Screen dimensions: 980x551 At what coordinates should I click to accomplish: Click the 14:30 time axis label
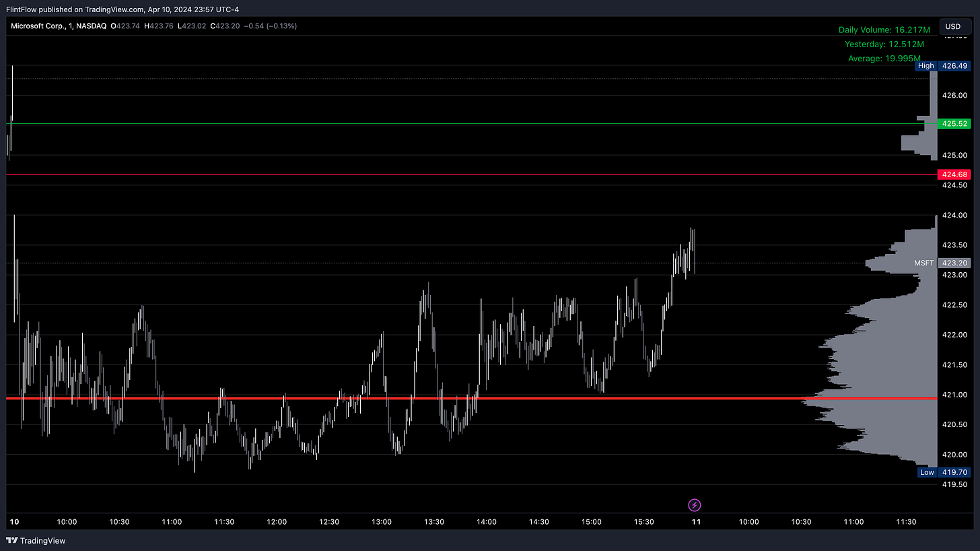(539, 522)
